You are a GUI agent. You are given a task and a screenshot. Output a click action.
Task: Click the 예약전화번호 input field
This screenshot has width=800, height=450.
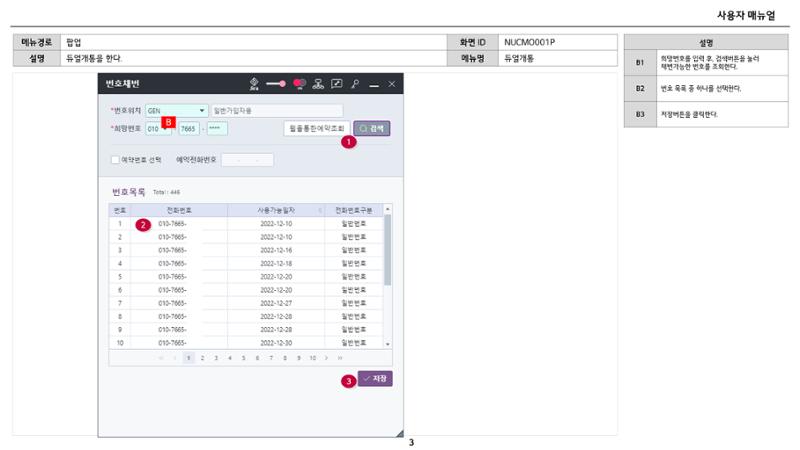(247, 160)
